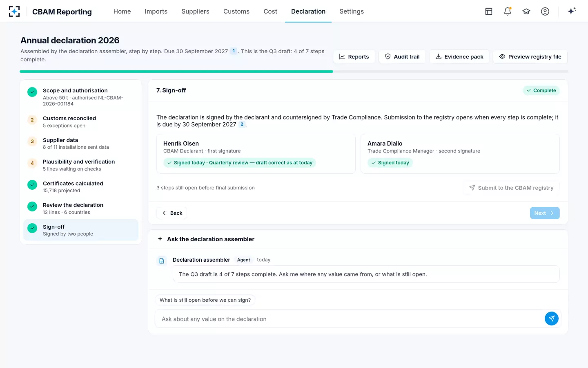
Task: Open the notifications bell
Action: tap(508, 11)
